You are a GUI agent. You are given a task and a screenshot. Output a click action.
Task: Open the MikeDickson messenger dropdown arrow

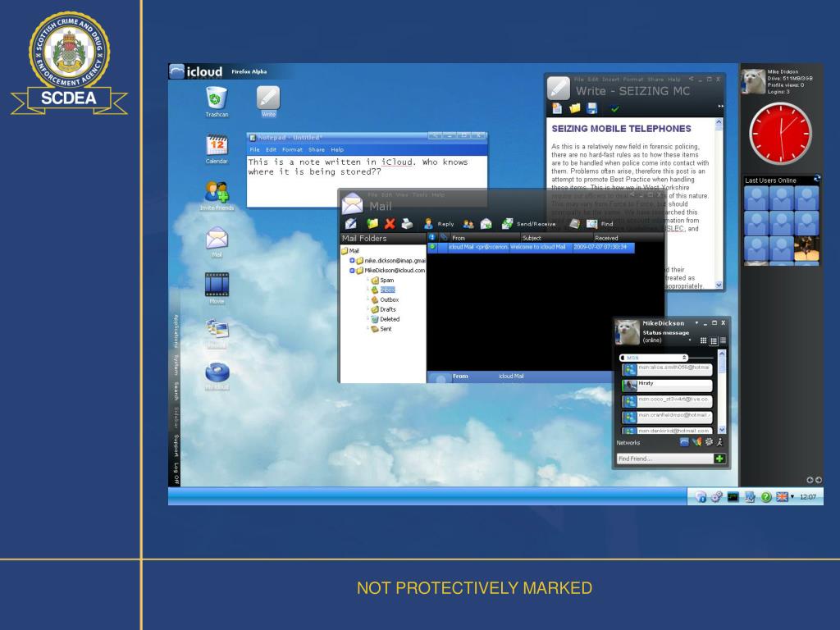tap(696, 323)
